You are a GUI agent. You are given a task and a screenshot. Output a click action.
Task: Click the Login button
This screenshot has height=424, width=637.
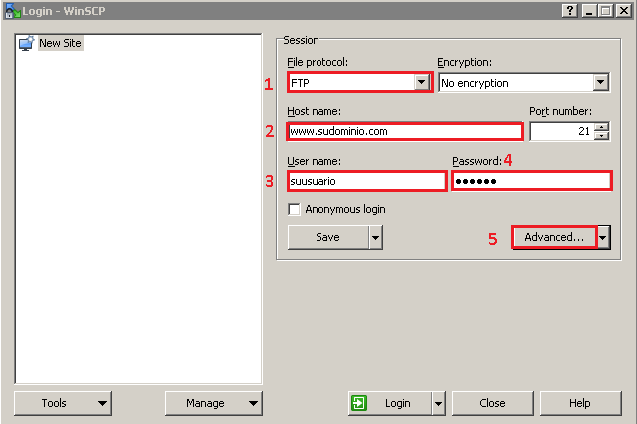(x=390, y=403)
